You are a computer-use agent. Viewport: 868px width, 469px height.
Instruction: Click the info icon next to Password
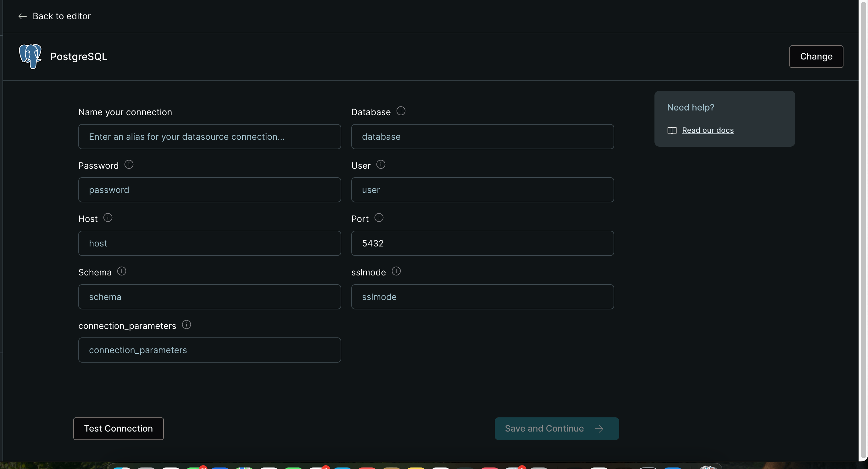click(x=129, y=165)
